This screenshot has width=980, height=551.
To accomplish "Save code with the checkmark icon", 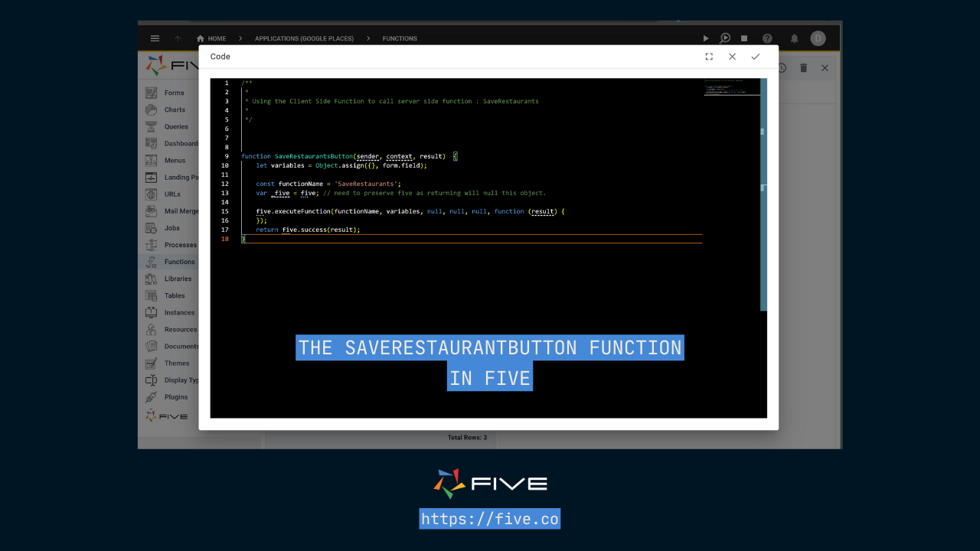I will 755,57.
